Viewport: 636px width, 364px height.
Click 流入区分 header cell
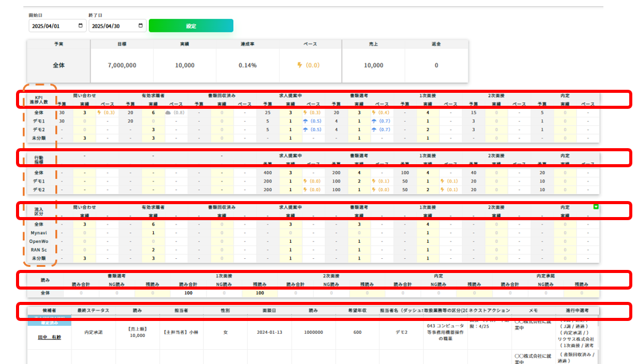[39, 211]
